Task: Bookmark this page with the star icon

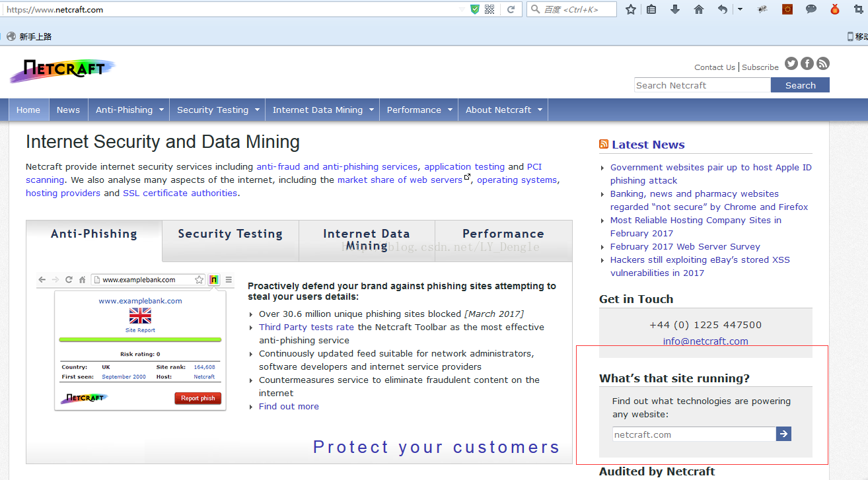Action: coord(631,9)
